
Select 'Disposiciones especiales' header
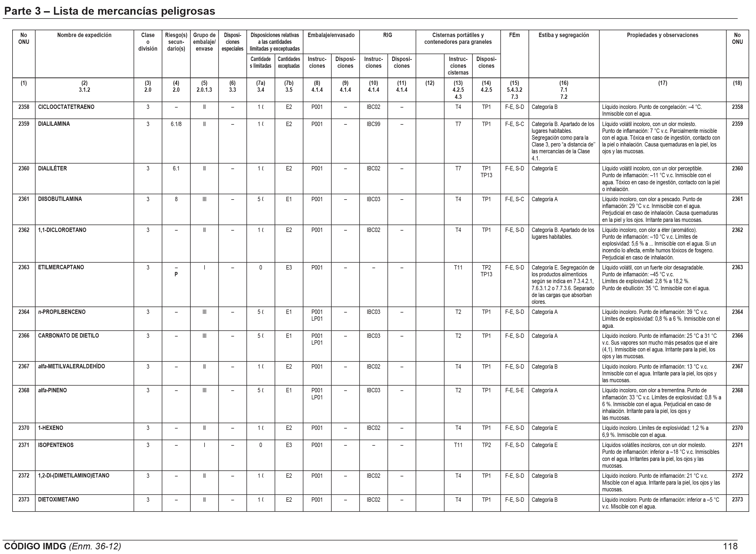232,42
